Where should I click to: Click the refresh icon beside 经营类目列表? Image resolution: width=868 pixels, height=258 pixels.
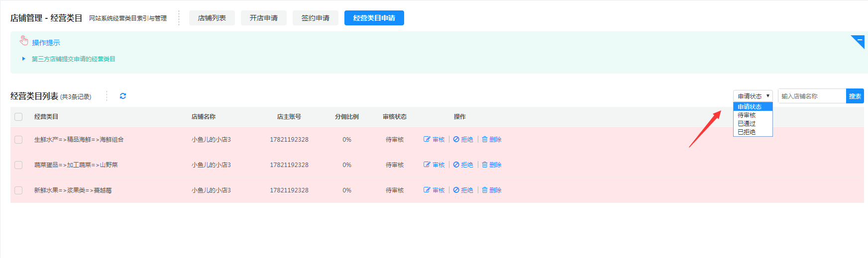pos(123,96)
